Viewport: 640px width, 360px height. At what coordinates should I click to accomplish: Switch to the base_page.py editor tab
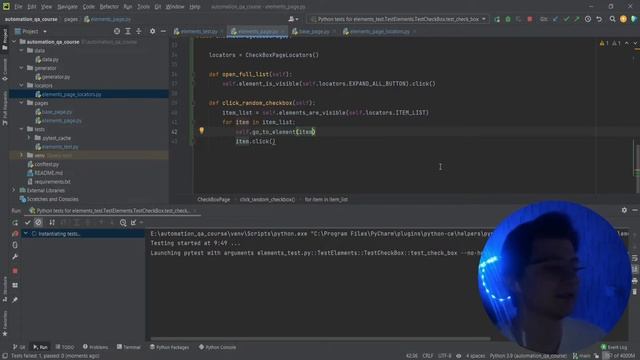[x=313, y=31]
